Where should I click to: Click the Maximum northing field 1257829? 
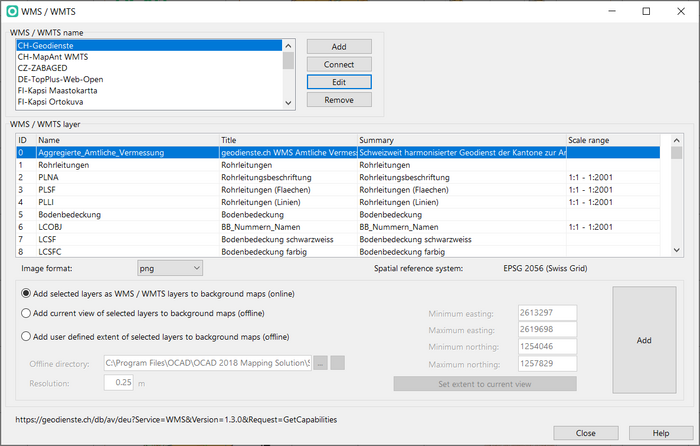[x=547, y=363]
